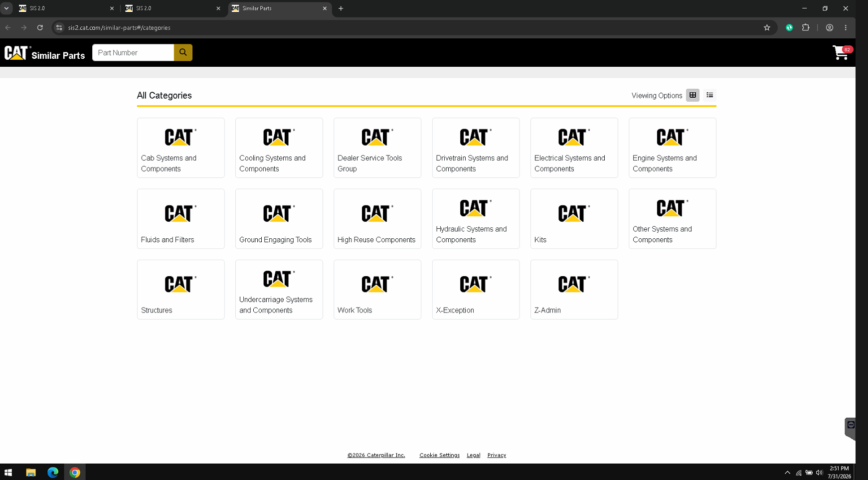The image size is (868, 480).
Task: Open Cookie Settings in the footer
Action: (439, 455)
